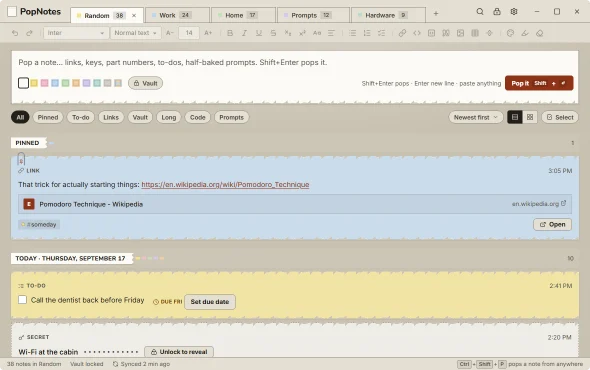Screen dimensions: 590x370
Task: Clear formatting with the eraser icon
Action: click(x=540, y=33)
